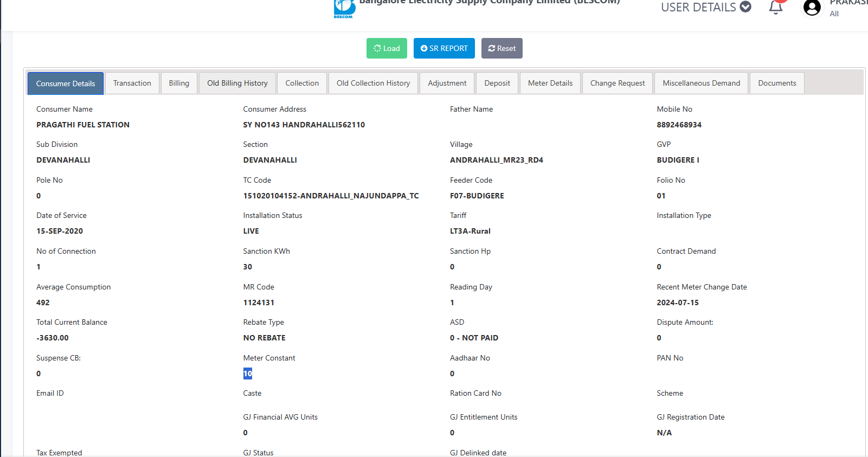
Task: Click the village value ANDRAHALLI_MR23_RD4
Action: point(497,160)
